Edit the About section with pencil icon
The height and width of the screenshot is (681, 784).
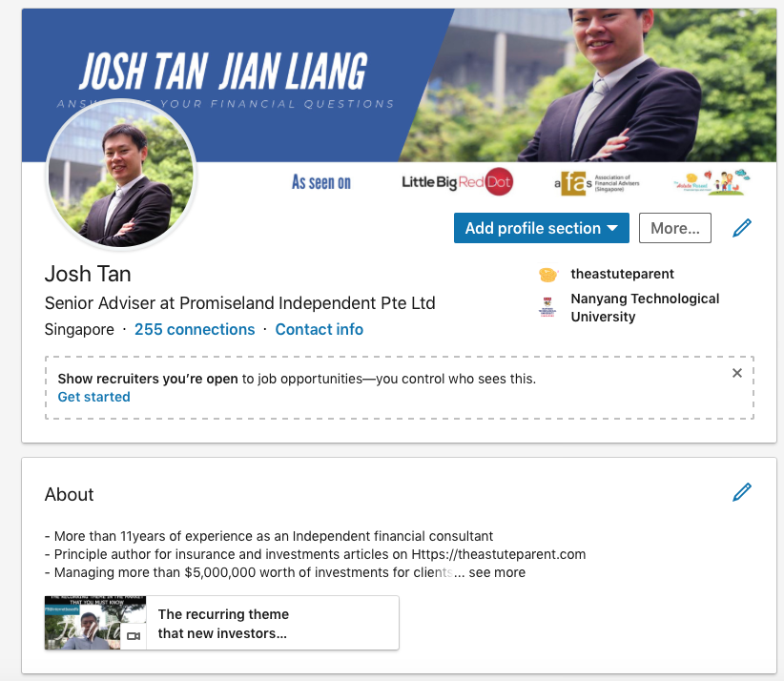pos(742,492)
